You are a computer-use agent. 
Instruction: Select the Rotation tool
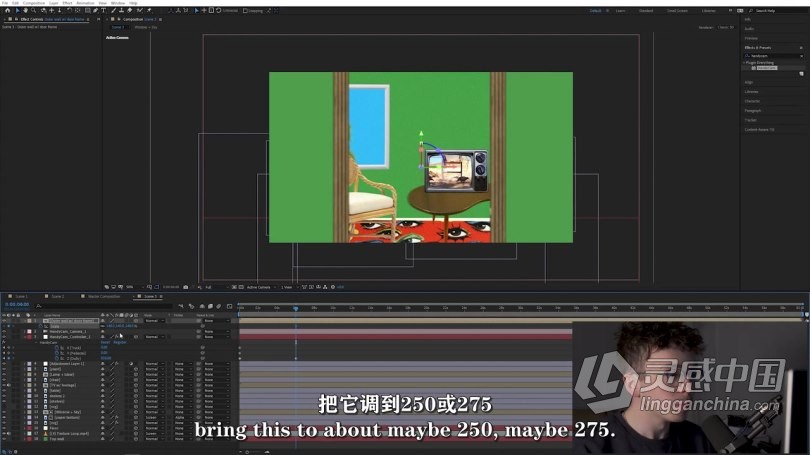click(69, 10)
